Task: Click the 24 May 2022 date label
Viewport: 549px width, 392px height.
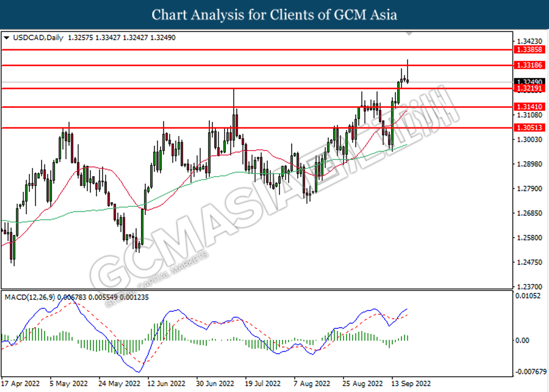Action: (119, 384)
